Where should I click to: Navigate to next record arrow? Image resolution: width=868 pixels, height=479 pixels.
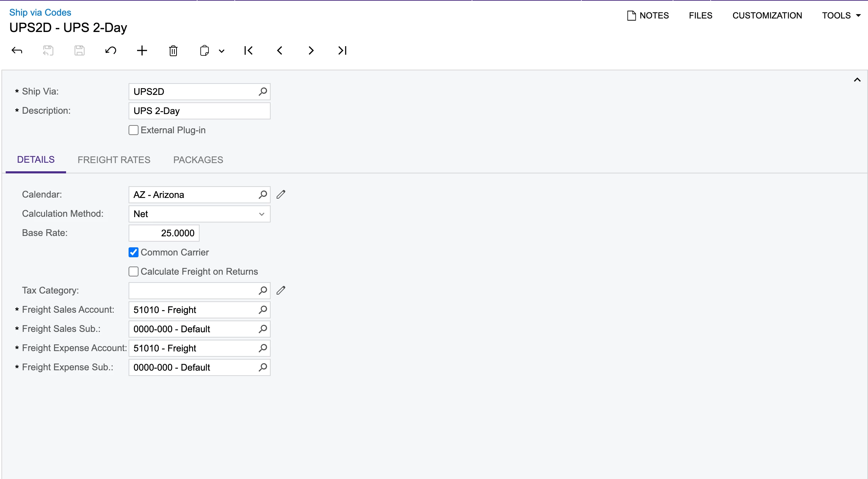(311, 50)
